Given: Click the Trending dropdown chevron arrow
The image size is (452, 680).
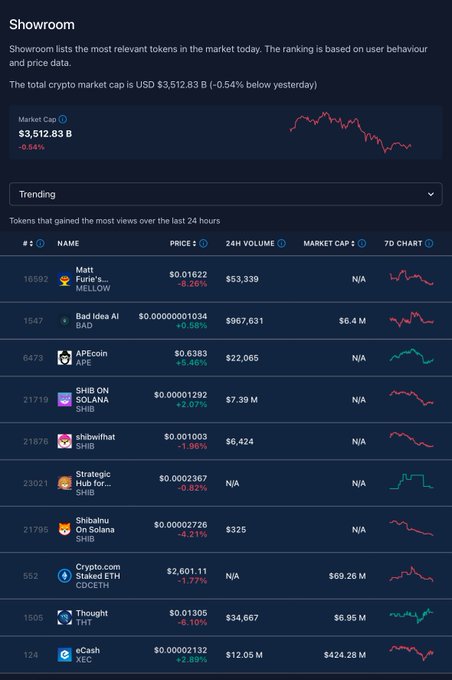Looking at the screenshot, I should pyautogui.click(x=431, y=194).
